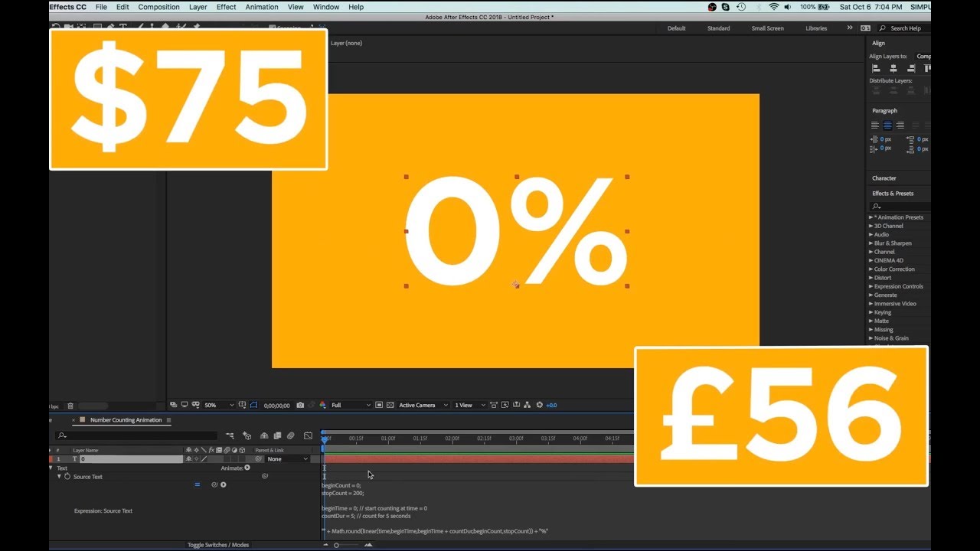Viewport: 980px width, 551px height.
Task: Click the Time Machine menu bar icon
Action: pos(741,7)
